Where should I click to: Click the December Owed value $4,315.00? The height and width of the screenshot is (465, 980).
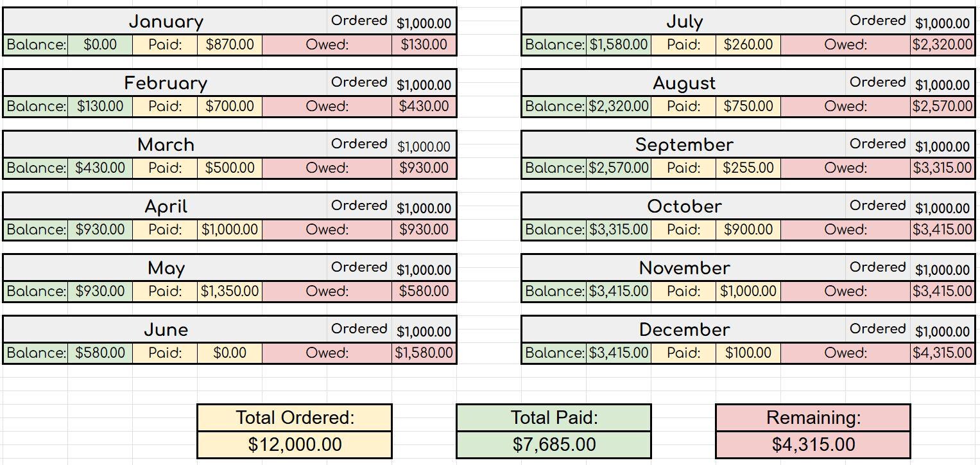pyautogui.click(x=942, y=353)
